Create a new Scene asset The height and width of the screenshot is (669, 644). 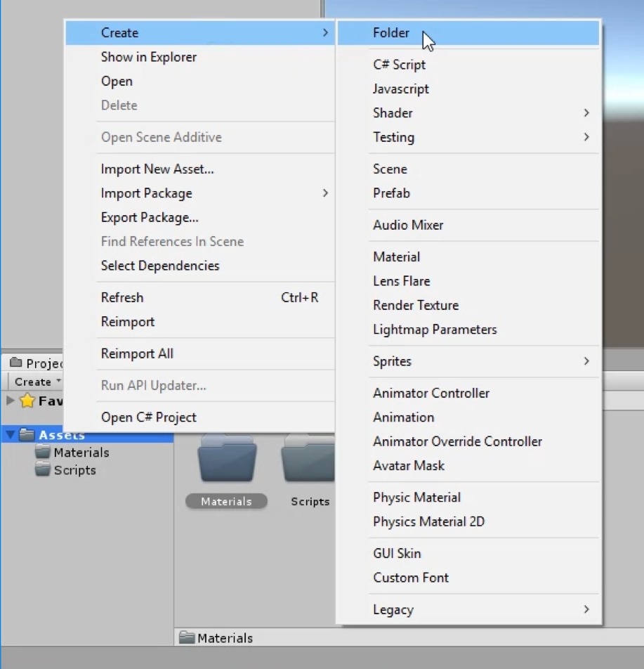[x=468, y=169]
